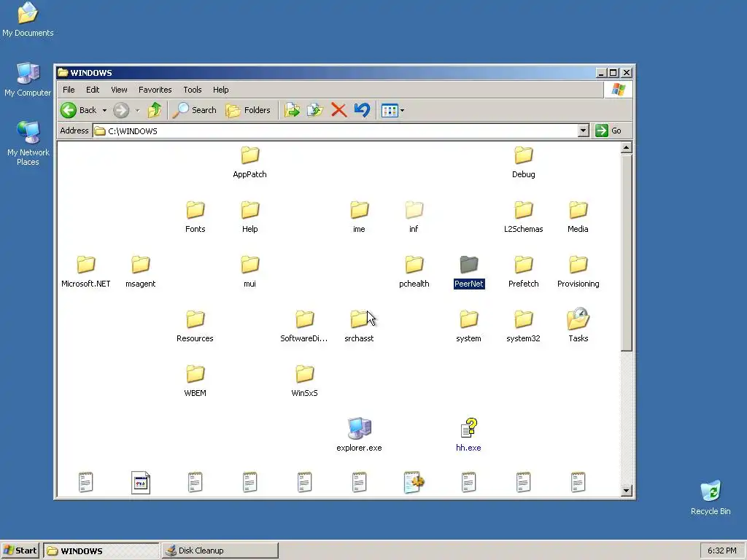Select the mui folder
Image resolution: width=747 pixels, height=560 pixels.
point(249,271)
